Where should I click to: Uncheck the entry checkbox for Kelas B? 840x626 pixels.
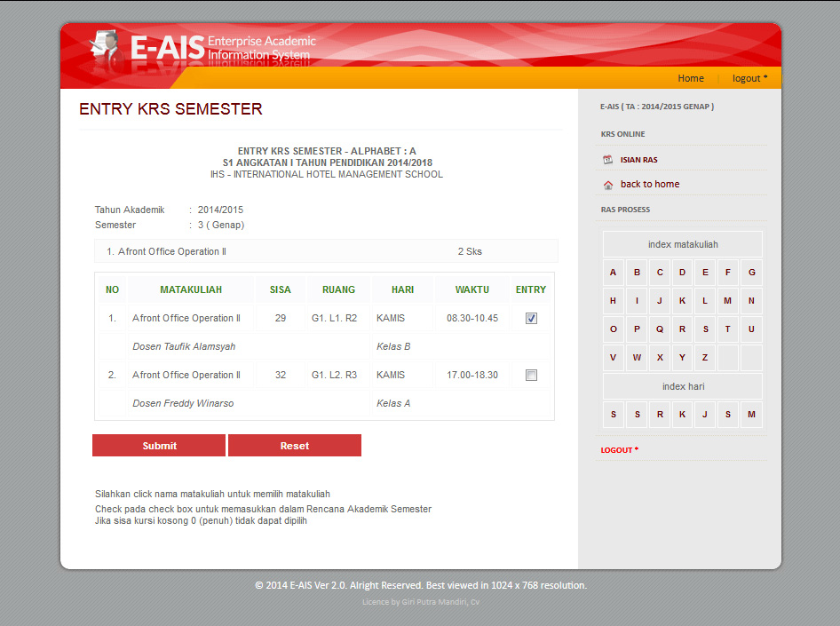pyautogui.click(x=531, y=319)
